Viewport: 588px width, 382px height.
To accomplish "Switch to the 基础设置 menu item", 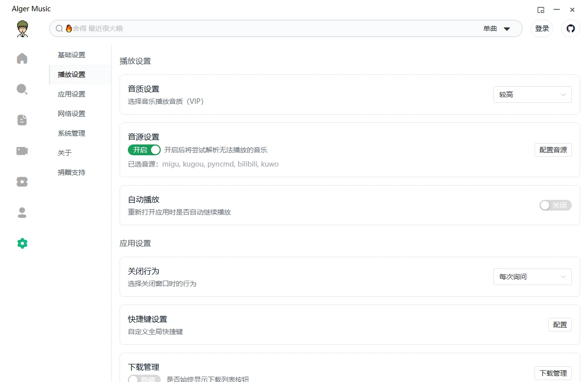I will point(72,55).
